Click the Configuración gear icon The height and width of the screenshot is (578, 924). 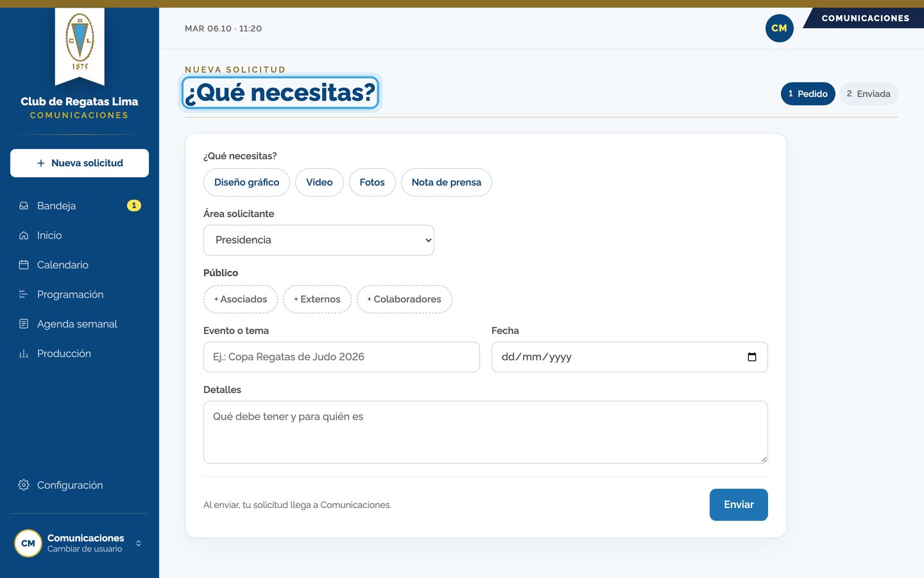tap(24, 485)
